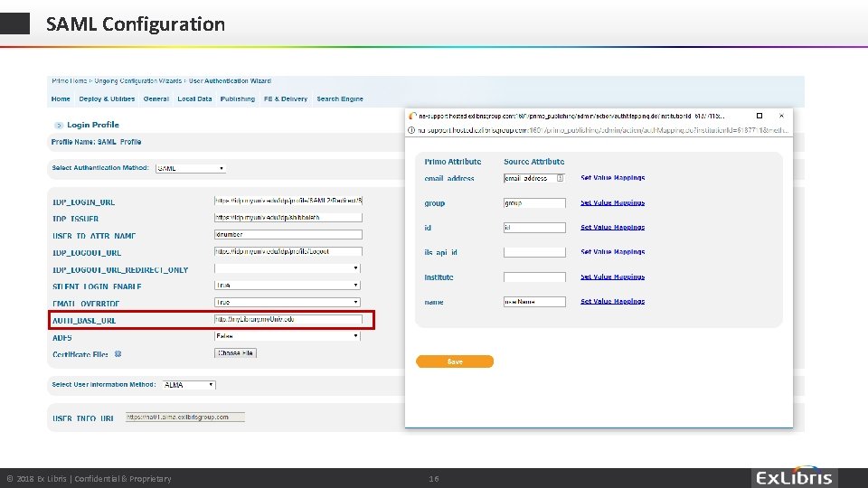Screen dimensions: 868x488
Task: Open the Select User Information Method dropdown
Action: click(x=189, y=385)
